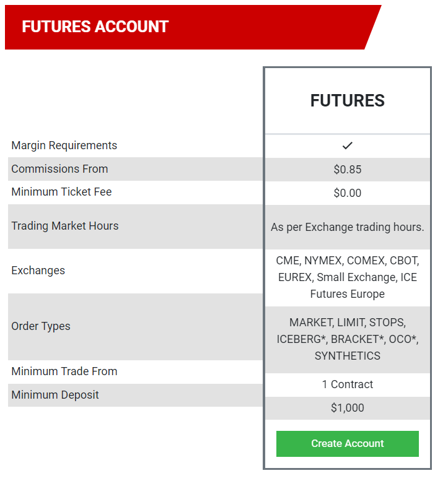The width and height of the screenshot is (448, 481).
Task: Click the Minimum Trade From label
Action: tap(64, 371)
